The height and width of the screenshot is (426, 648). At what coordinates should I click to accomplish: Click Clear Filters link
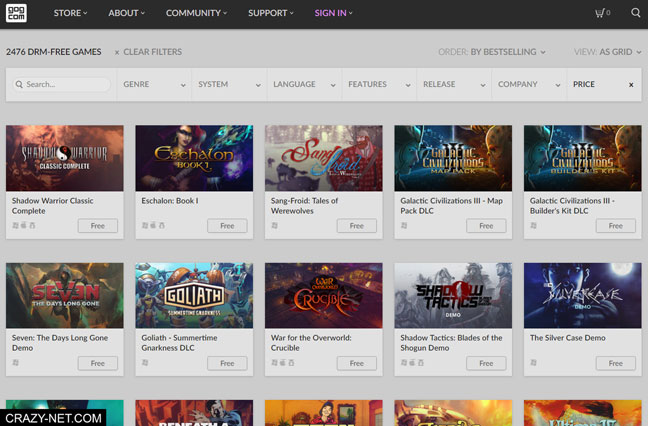click(152, 52)
